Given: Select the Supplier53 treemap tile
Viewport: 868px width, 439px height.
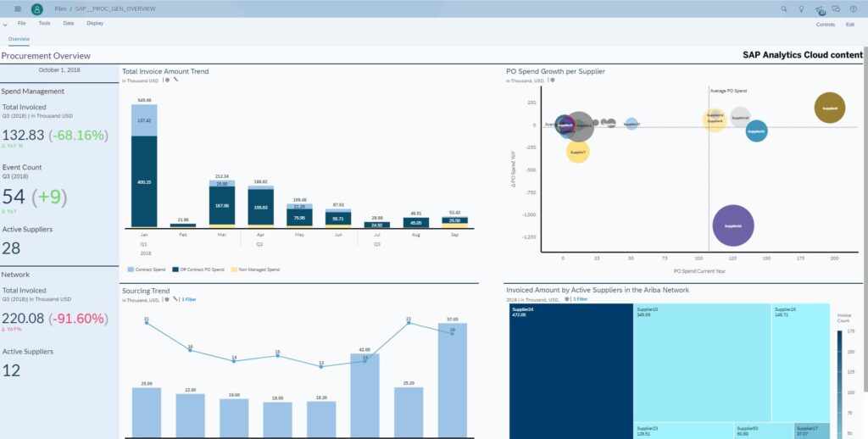Looking at the screenshot, I should point(764,431).
